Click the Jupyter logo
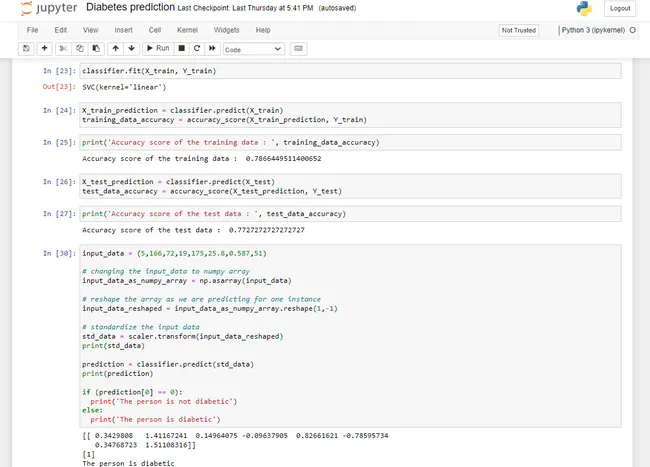This screenshot has width=650, height=467. [49, 8]
